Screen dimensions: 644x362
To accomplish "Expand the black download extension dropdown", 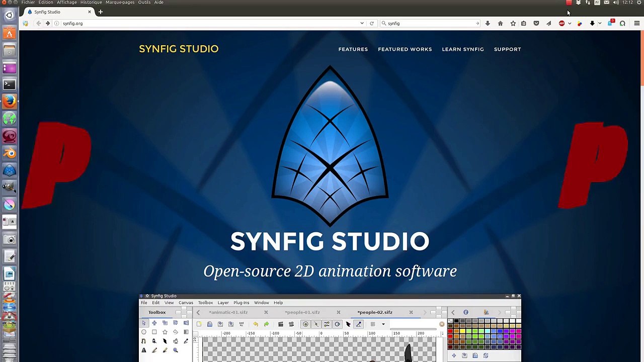I will [600, 23].
